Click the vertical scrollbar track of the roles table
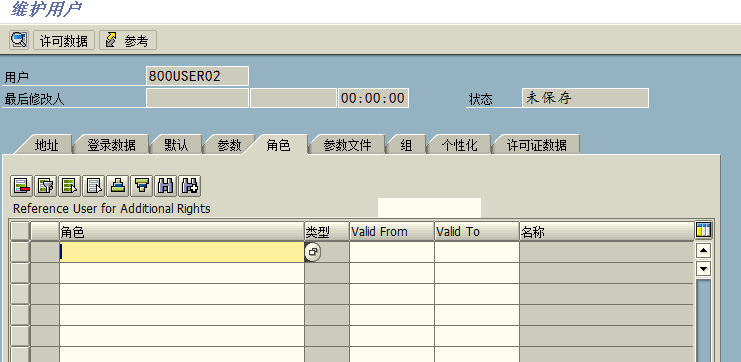Viewport: 741px width, 362px height. (x=704, y=320)
